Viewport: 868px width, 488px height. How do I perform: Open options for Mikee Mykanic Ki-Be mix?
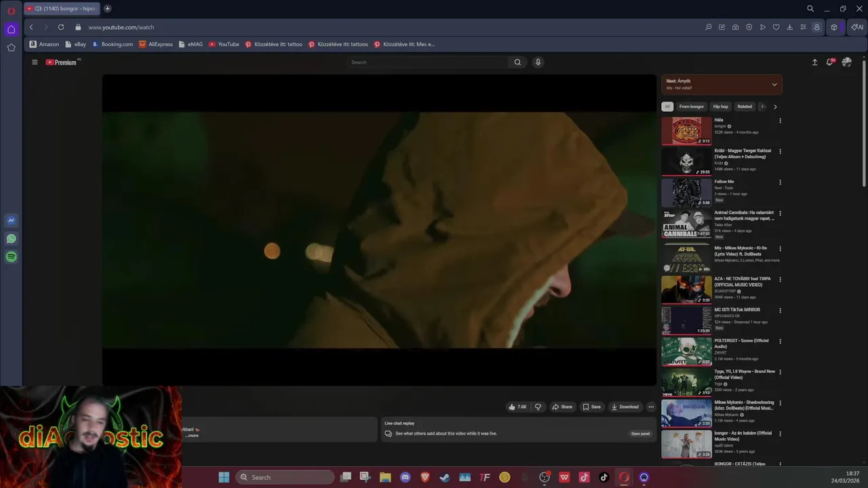[780, 249]
